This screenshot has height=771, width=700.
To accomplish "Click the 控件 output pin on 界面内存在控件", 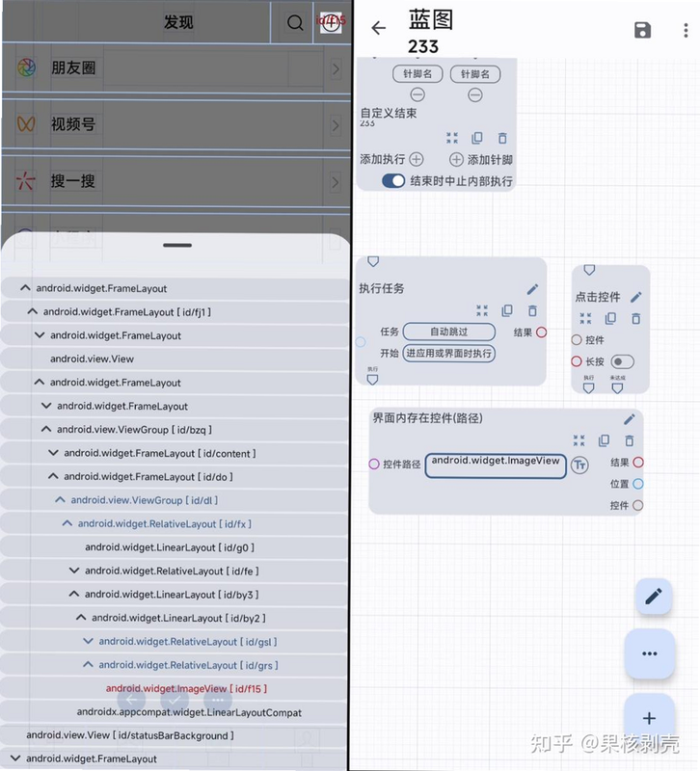I will point(638,505).
